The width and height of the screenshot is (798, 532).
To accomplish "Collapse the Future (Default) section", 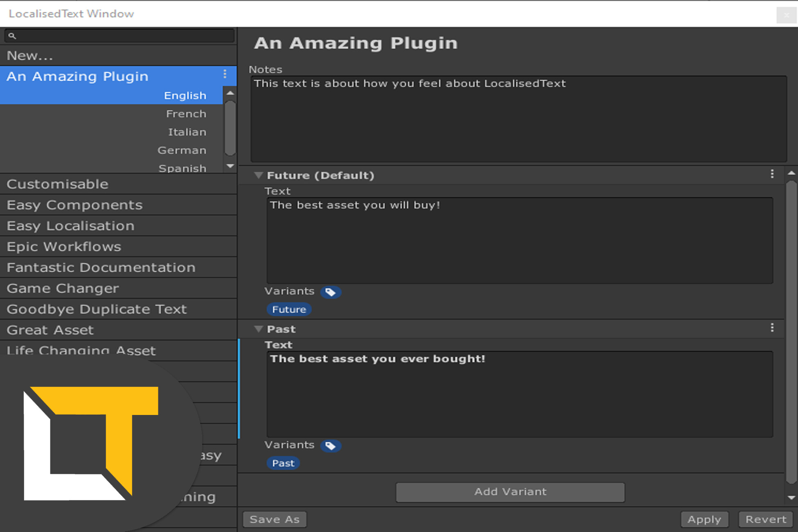I will coord(259,175).
